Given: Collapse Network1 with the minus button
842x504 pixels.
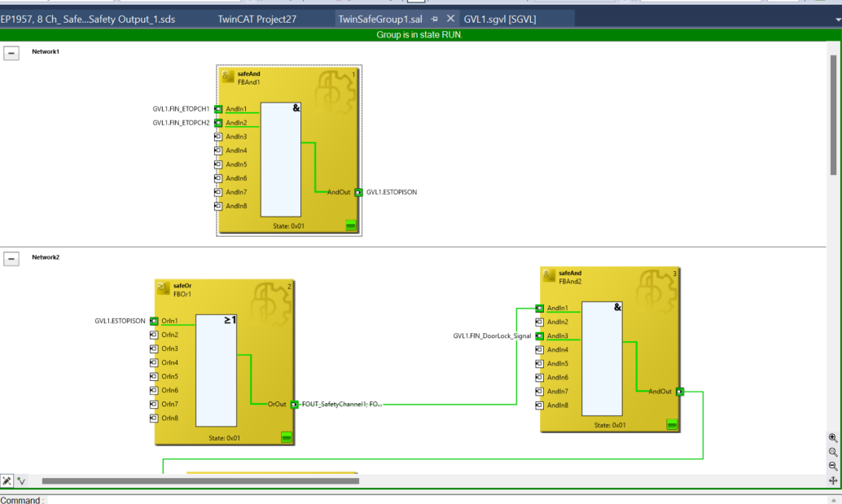Looking at the screenshot, I should click(11, 53).
